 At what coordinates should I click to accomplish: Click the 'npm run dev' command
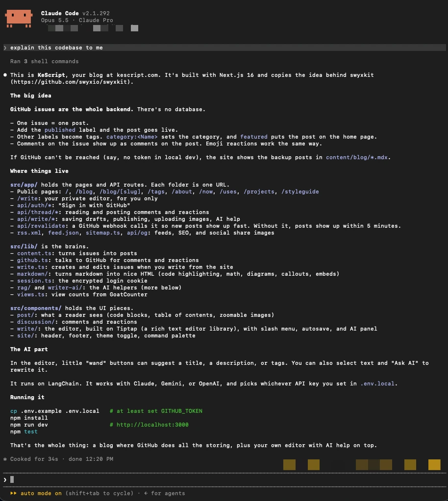click(x=29, y=425)
